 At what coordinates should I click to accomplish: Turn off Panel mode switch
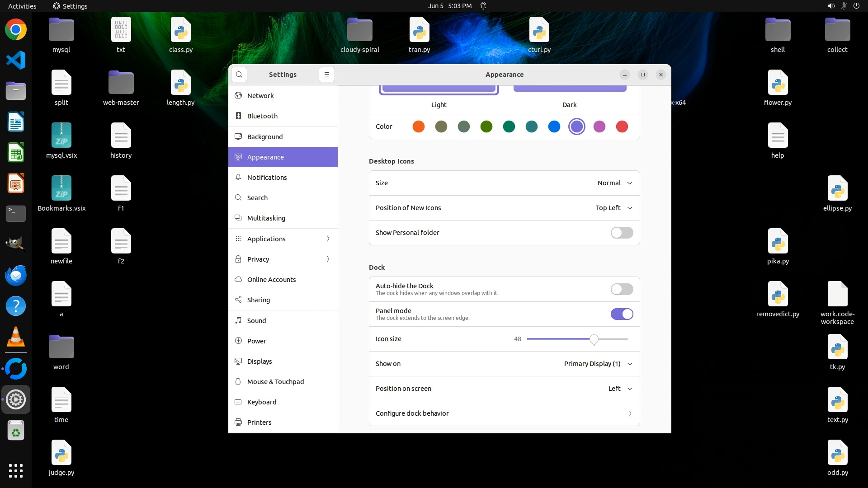tap(622, 314)
